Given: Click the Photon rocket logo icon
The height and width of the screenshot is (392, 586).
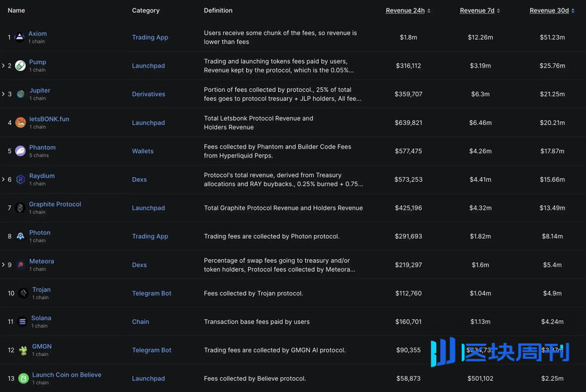Looking at the screenshot, I should [x=20, y=236].
